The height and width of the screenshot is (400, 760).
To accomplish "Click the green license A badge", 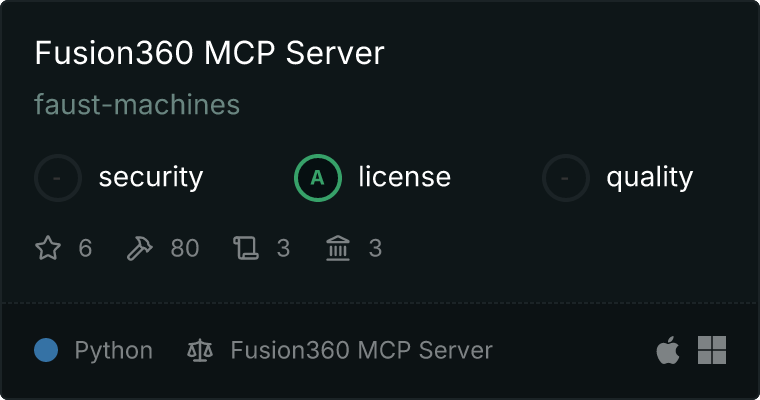I will pos(317,178).
